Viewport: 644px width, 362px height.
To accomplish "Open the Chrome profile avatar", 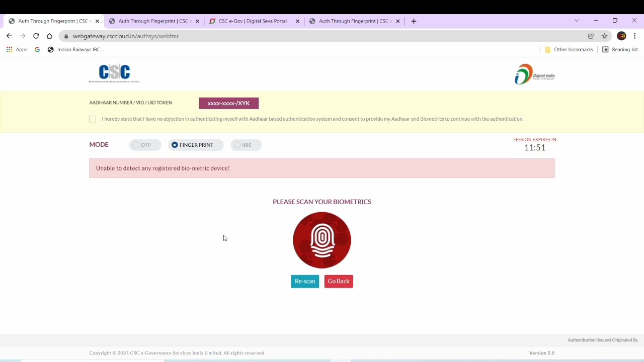I will point(621,36).
